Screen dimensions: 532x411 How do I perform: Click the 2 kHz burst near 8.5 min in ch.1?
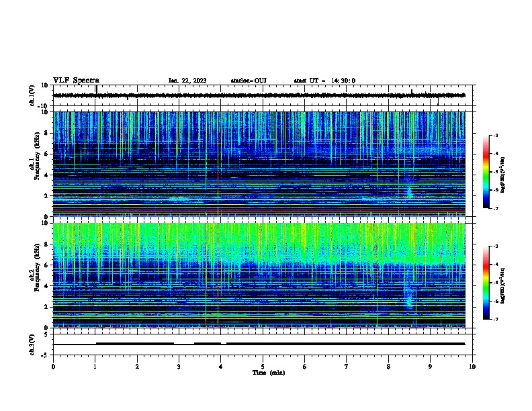pos(409,192)
